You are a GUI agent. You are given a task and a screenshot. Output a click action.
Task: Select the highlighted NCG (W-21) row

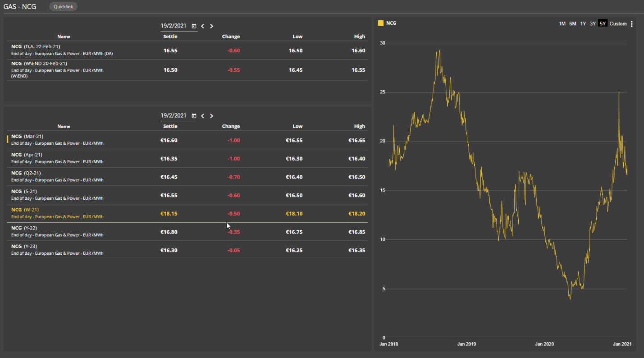coord(187,213)
